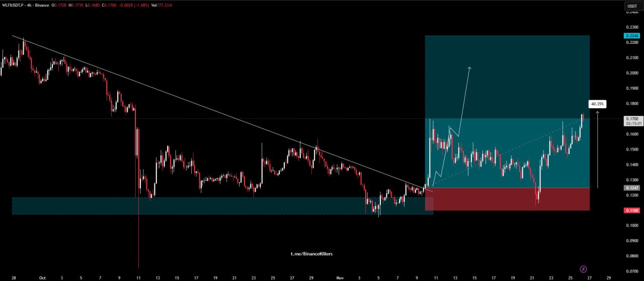The height and width of the screenshot is (281, 644).
Task: Click the WLFIUSDT.P symbol title
Action: [14, 5]
